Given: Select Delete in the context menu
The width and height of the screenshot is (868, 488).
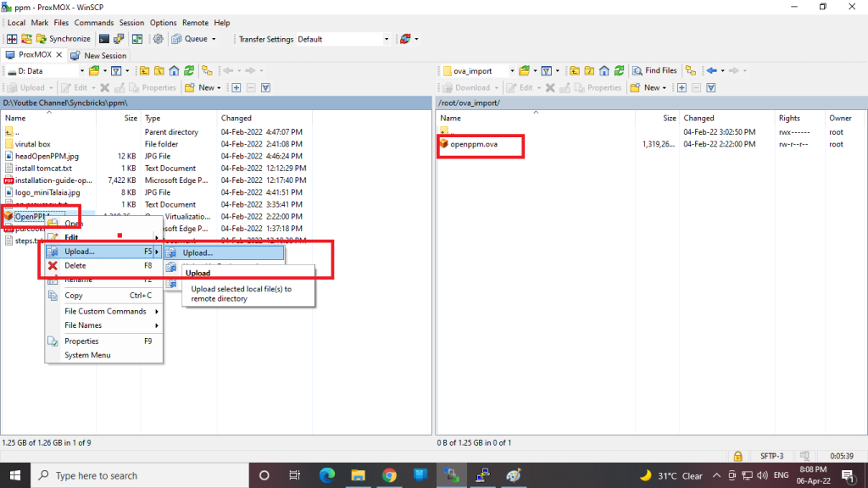Looking at the screenshot, I should pos(104,265).
